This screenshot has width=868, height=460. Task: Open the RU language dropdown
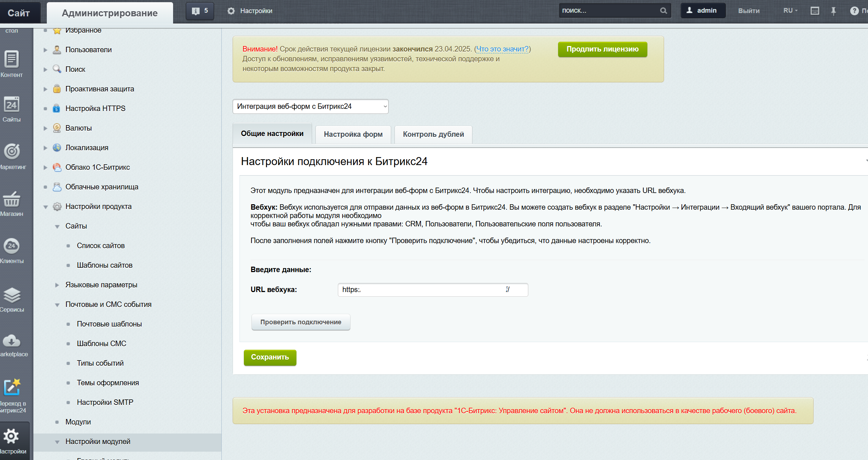pos(790,11)
